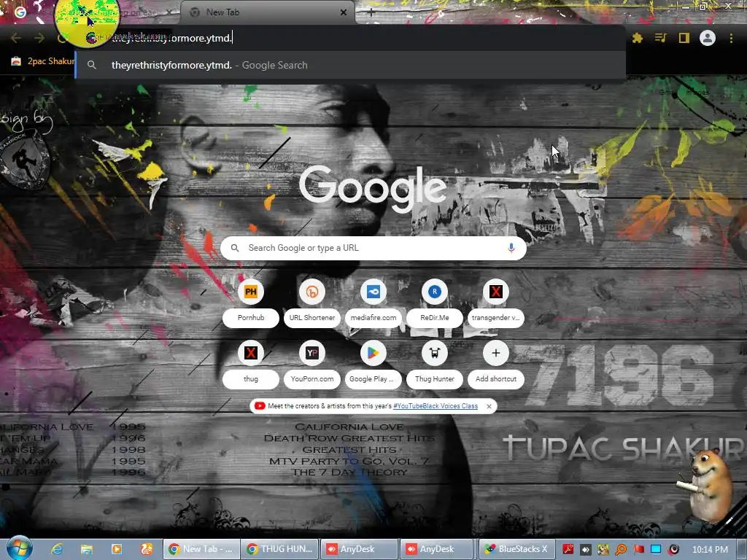747x560 pixels.
Task: Open the 2pac Shakur bookmark
Action: (x=43, y=61)
